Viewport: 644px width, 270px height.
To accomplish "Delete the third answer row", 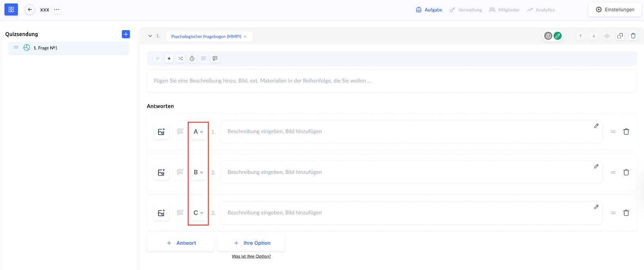I will pos(626,213).
